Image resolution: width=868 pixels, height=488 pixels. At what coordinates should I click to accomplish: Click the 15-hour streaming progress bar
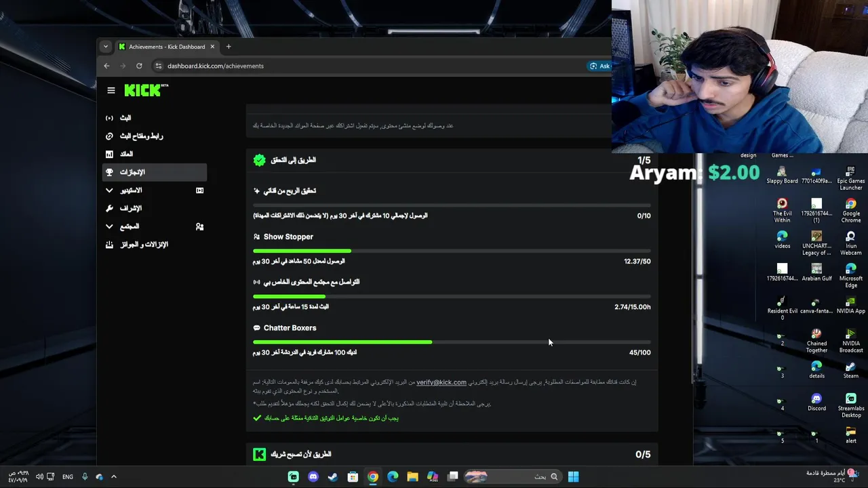(452, 296)
